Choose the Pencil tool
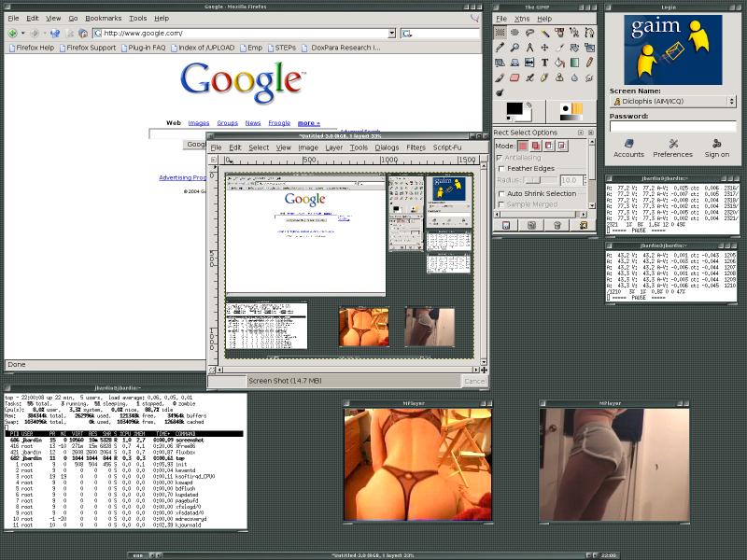Screen dimensions: 747x560 click(x=589, y=63)
